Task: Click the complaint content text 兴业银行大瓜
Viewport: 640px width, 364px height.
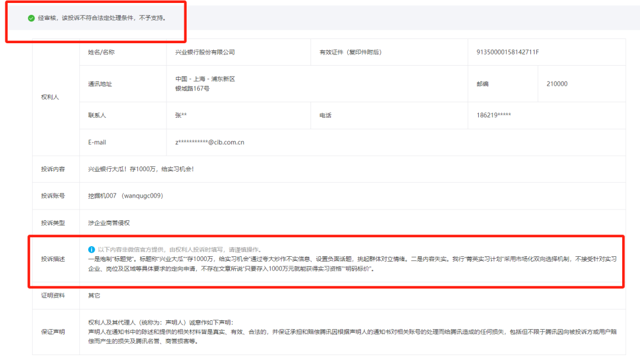Action: pos(141,169)
